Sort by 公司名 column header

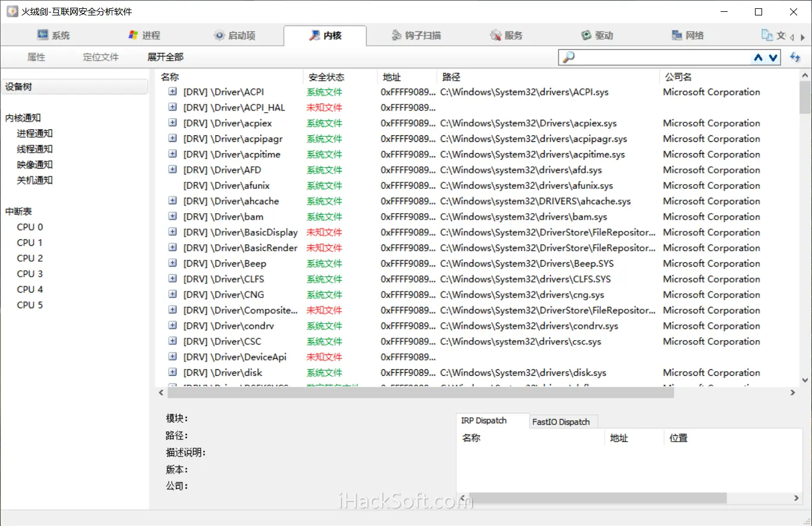[729, 77]
